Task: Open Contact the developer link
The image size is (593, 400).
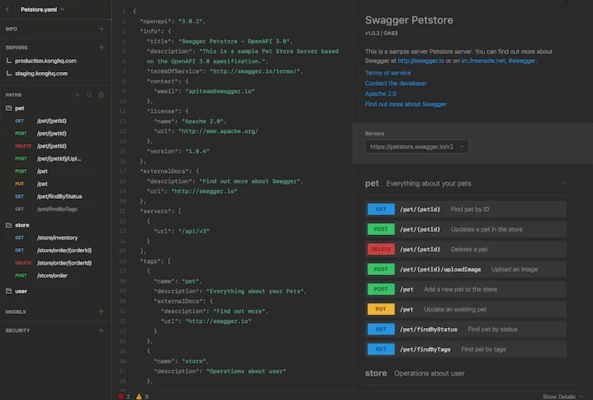Action: (396, 83)
